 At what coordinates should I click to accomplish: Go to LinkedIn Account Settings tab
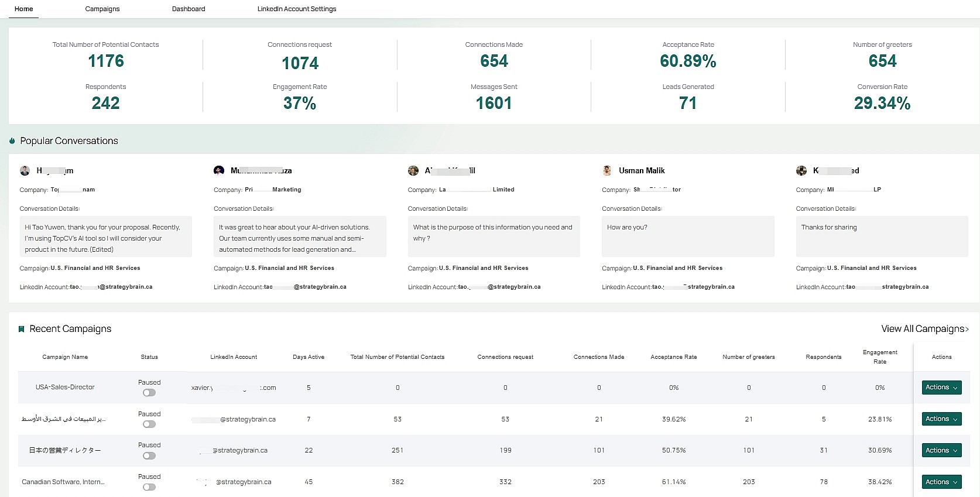297,9
